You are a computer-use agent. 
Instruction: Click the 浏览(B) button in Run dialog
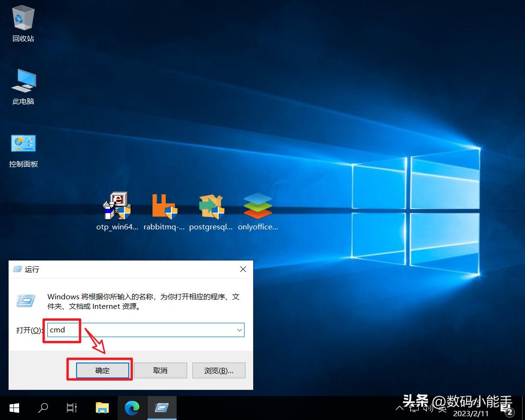219,370
